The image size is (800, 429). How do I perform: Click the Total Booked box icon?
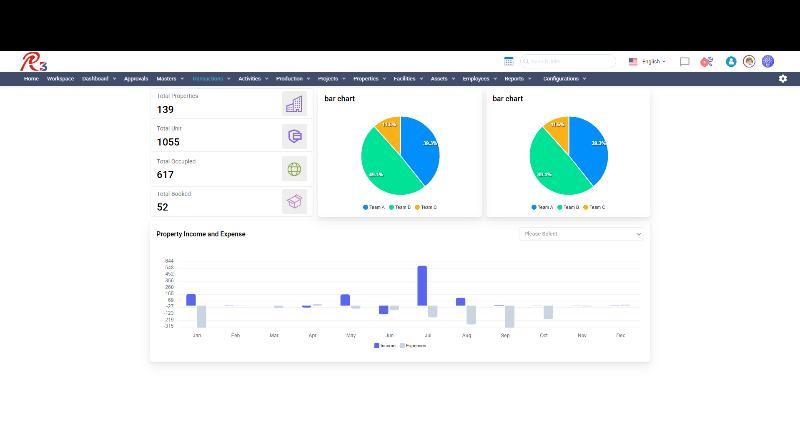point(294,202)
